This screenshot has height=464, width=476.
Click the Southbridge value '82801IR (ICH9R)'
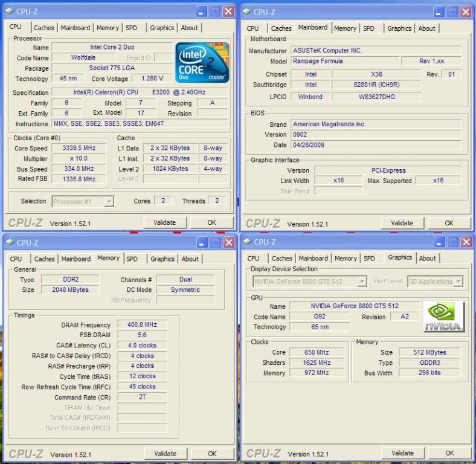[x=377, y=85]
